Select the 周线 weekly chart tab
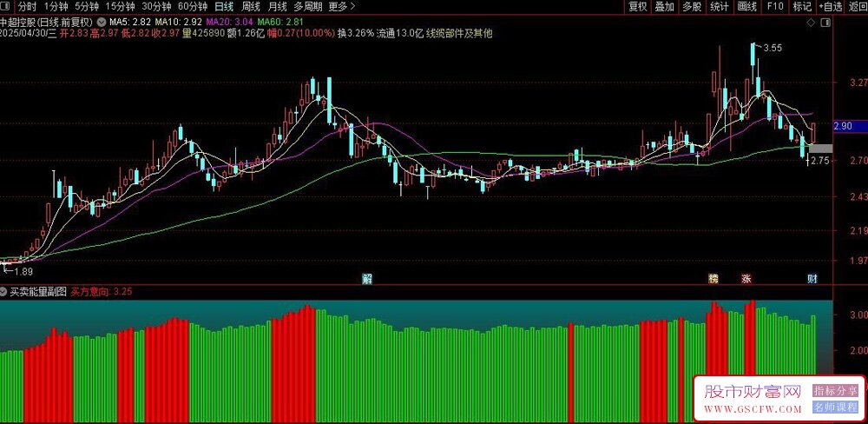This screenshot has width=868, height=424. tap(251, 7)
